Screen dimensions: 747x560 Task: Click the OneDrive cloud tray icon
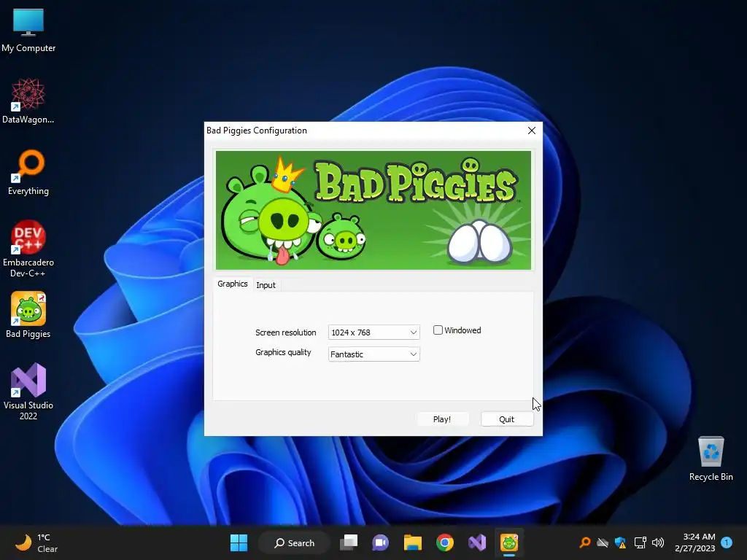(603, 542)
